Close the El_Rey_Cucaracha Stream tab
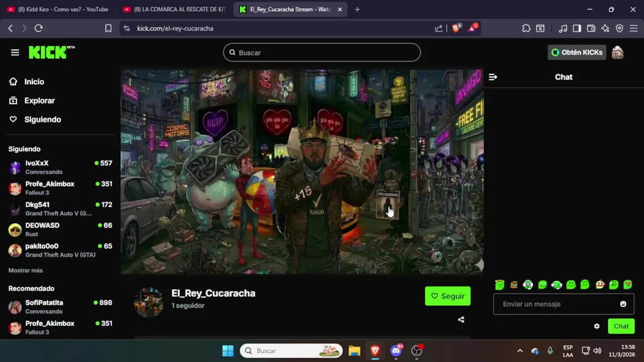 pyautogui.click(x=340, y=10)
